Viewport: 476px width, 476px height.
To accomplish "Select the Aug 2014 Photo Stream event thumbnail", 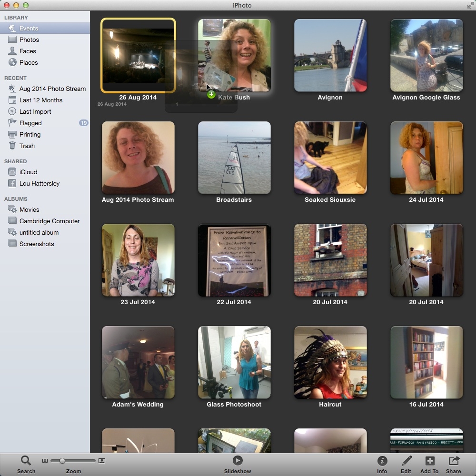I will click(138, 158).
